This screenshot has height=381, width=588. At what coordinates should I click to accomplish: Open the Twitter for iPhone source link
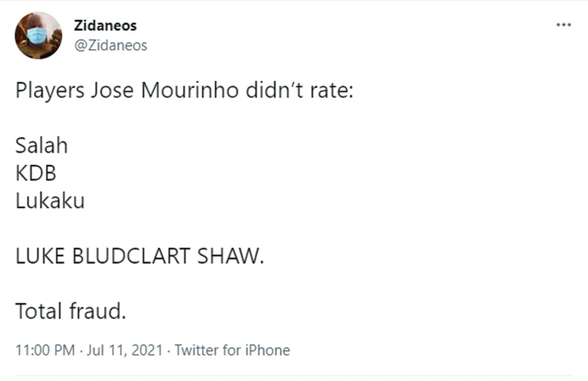pyautogui.click(x=232, y=350)
